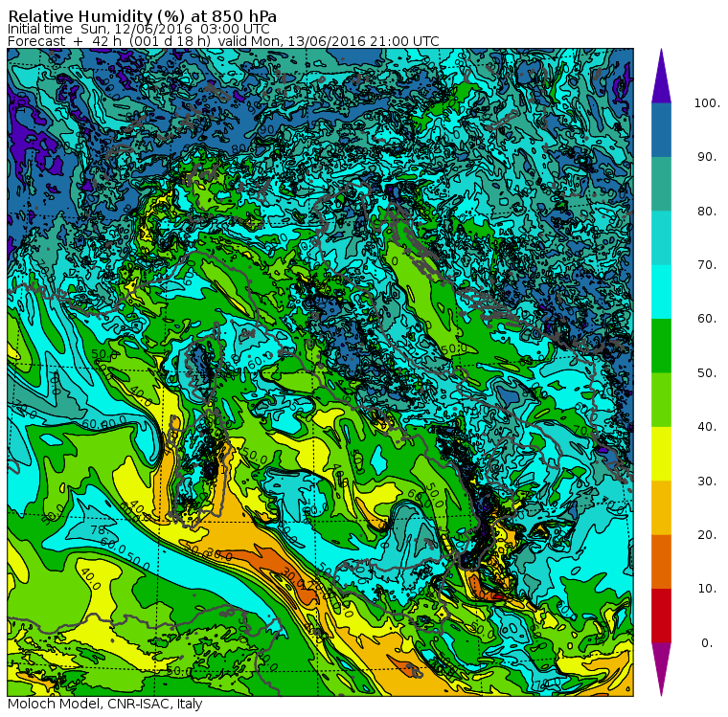The image size is (728, 717).
Task: Click the red 0-10 legend swatch
Action: 661,616
